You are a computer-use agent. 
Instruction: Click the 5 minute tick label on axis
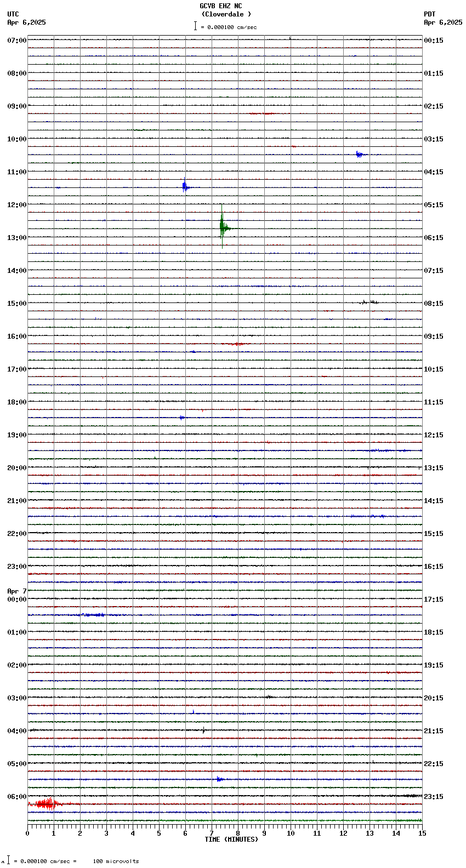click(x=159, y=833)
